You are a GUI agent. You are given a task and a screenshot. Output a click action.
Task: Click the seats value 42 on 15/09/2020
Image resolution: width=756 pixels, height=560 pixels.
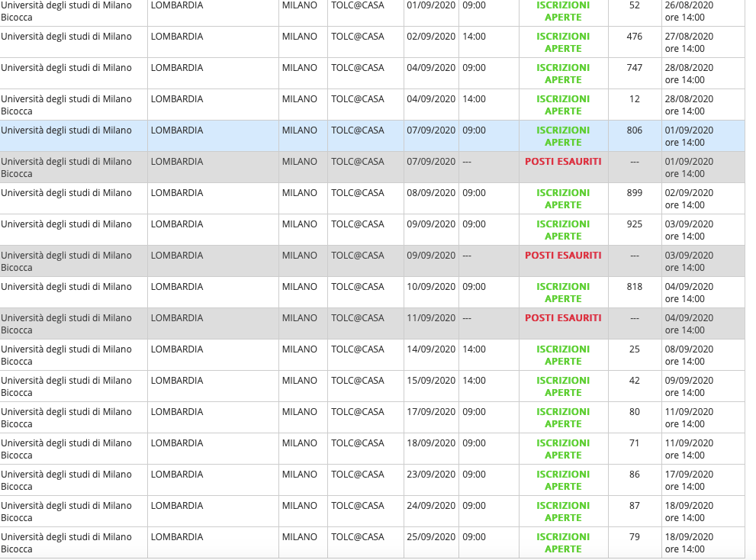click(635, 381)
